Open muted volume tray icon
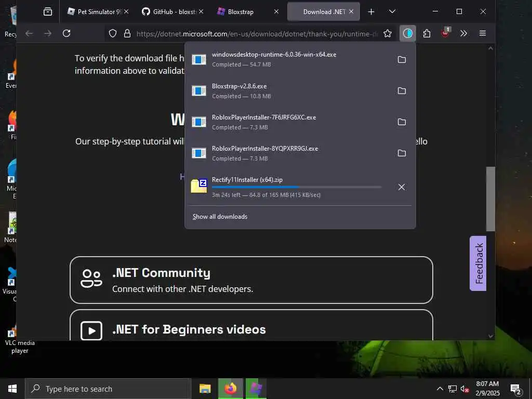The height and width of the screenshot is (399, 532). tap(464, 389)
